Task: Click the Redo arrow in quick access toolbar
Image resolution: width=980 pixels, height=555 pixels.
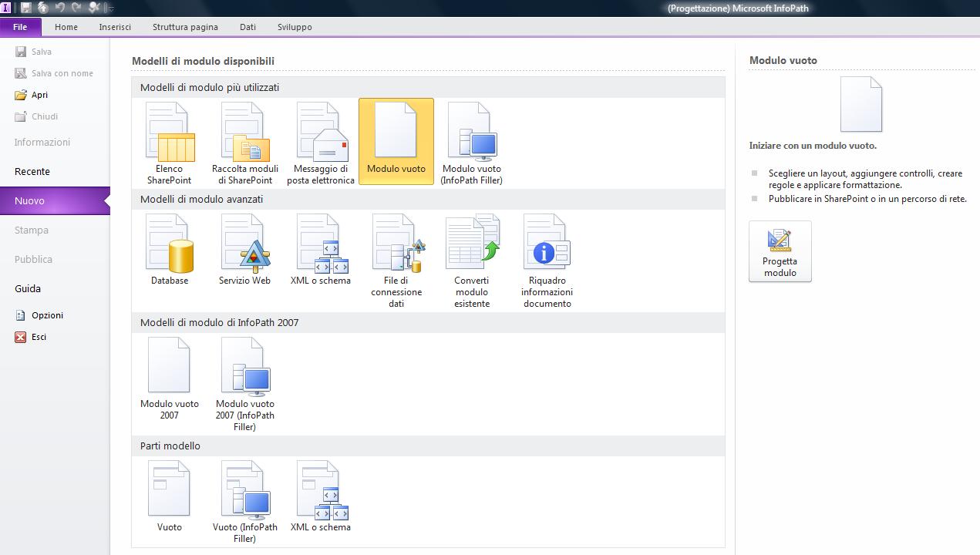Action: (x=76, y=8)
